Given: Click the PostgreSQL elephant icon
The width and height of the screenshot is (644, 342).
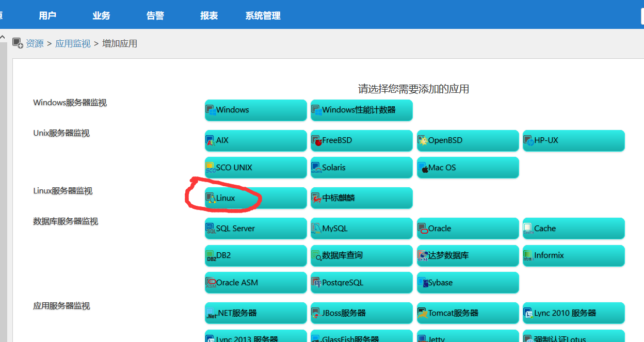Looking at the screenshot, I should pyautogui.click(x=317, y=283).
